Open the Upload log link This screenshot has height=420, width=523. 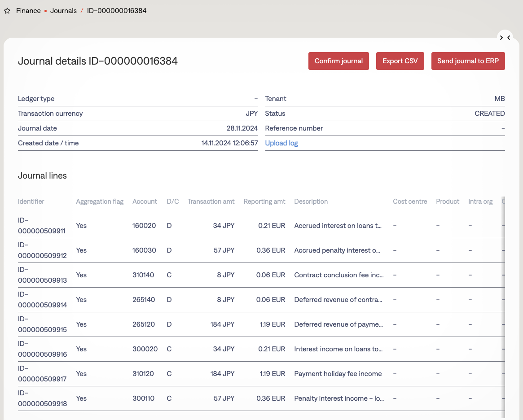(x=281, y=143)
